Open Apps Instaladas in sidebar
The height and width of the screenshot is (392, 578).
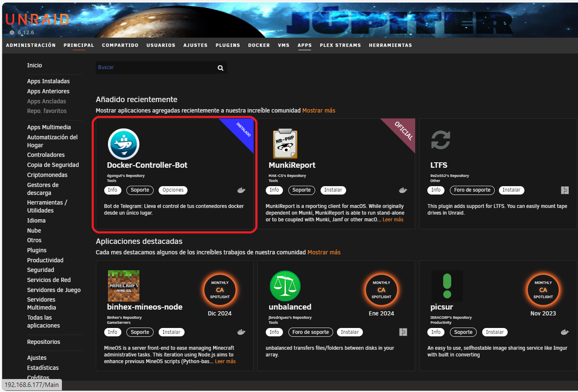coord(49,81)
